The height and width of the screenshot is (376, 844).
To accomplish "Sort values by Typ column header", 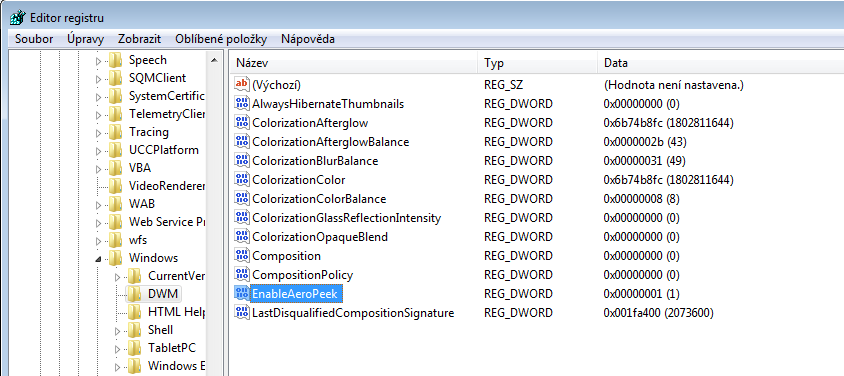I will coord(537,63).
